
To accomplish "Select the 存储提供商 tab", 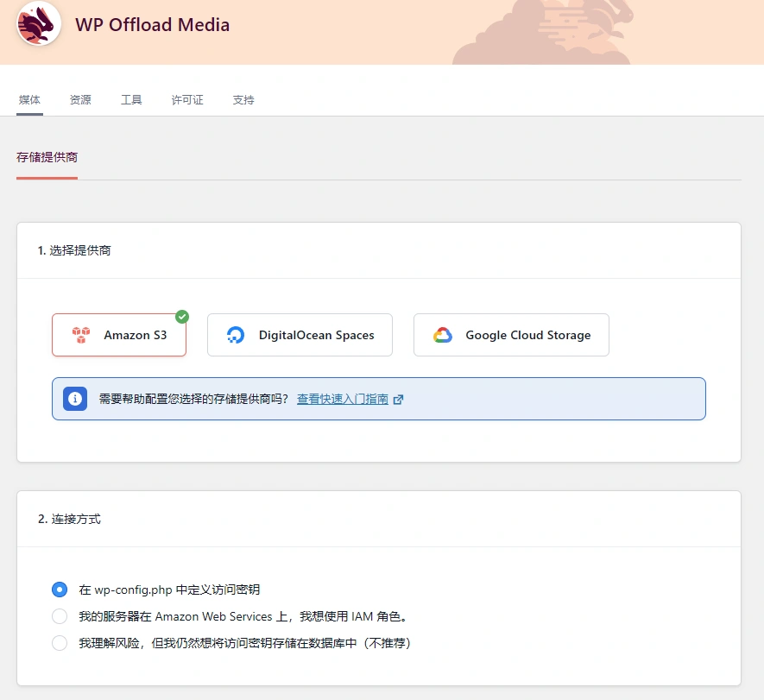I will click(46, 157).
